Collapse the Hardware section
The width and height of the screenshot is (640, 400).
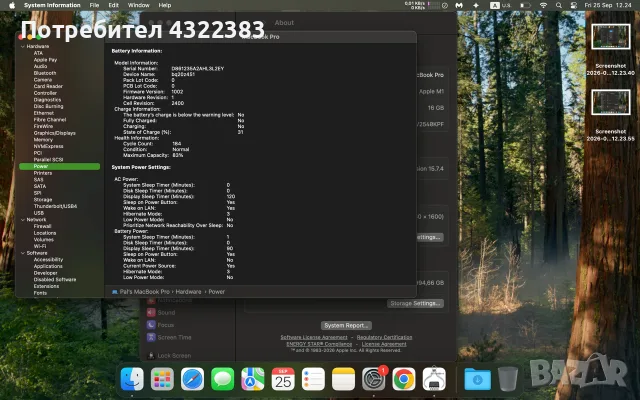pyautogui.click(x=22, y=47)
